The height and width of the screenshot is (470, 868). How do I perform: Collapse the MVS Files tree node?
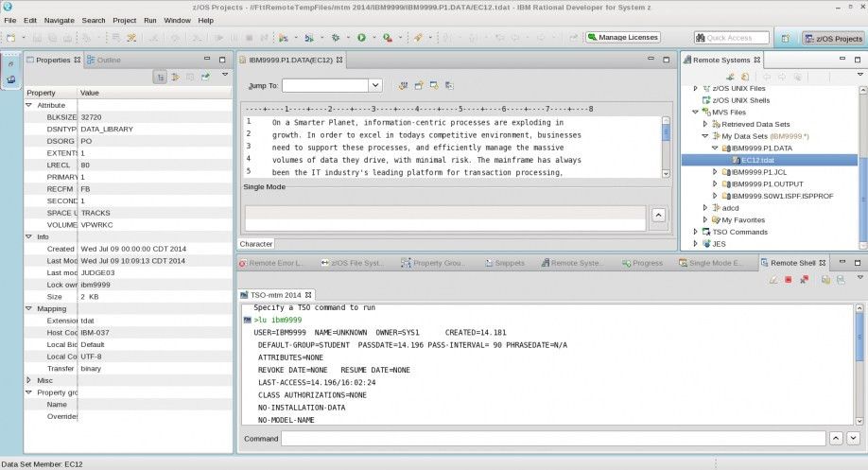click(x=695, y=112)
